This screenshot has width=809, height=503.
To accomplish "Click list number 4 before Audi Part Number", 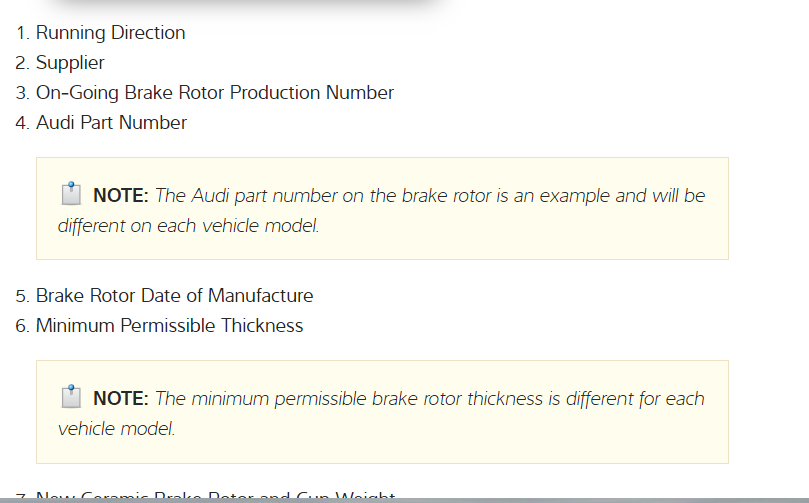I will tap(22, 123).
